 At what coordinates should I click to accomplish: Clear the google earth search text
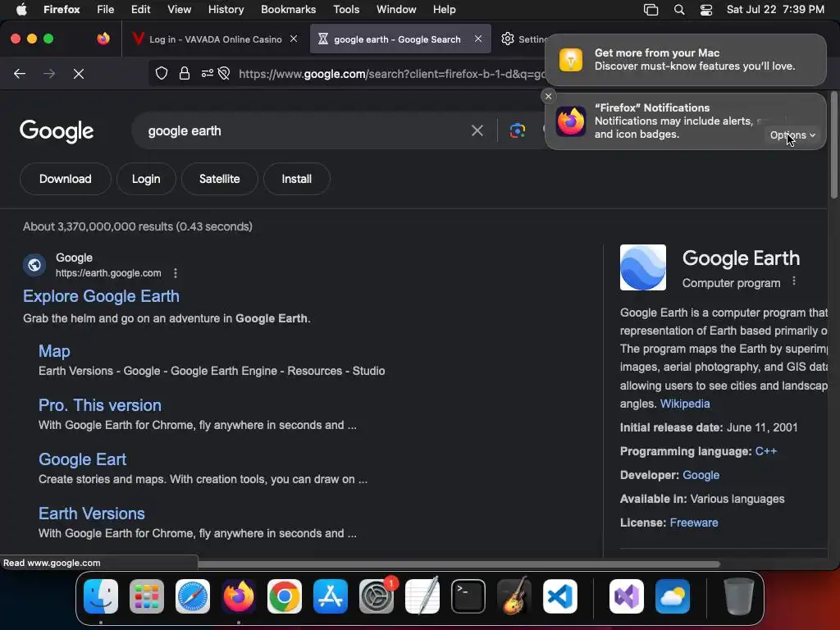(477, 130)
